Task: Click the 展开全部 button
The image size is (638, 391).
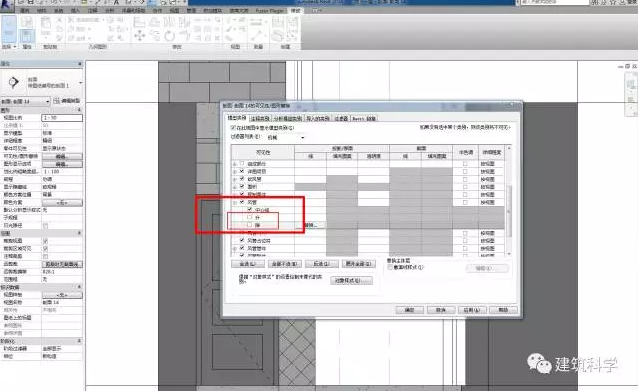Action: coord(358,264)
